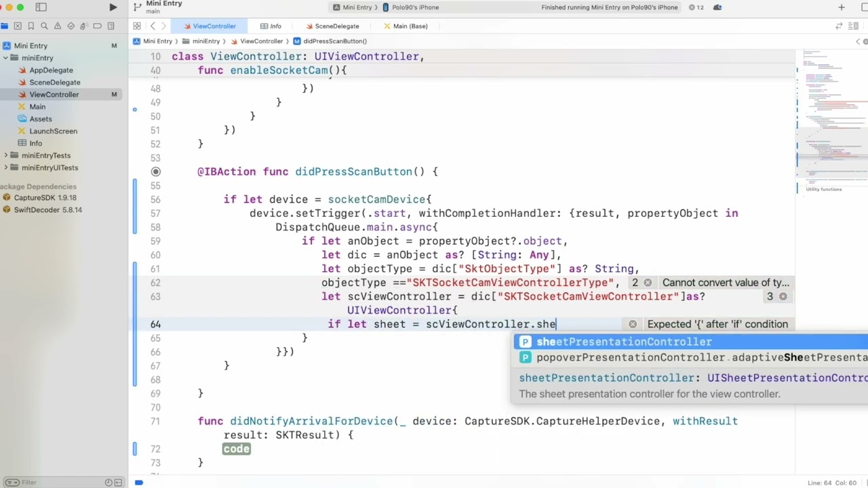Click the Mini Entry main branch title
This screenshot has height=488, width=868.
tap(164, 7)
